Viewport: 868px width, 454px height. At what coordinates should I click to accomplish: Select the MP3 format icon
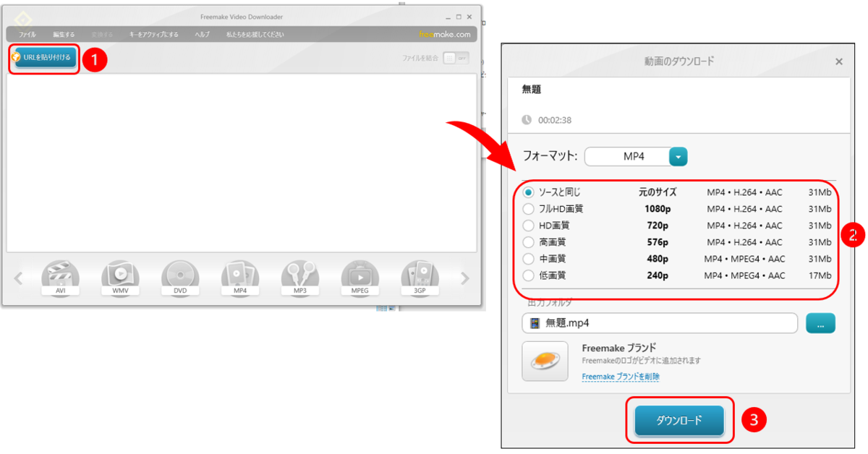pyautogui.click(x=300, y=278)
